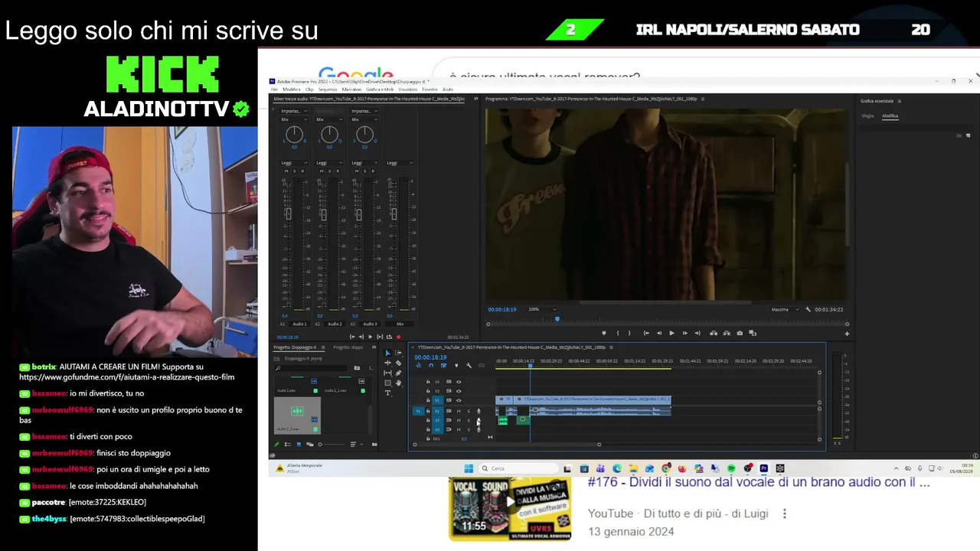Select the Slip tool
Viewport: 980px width, 551px height.
387,373
